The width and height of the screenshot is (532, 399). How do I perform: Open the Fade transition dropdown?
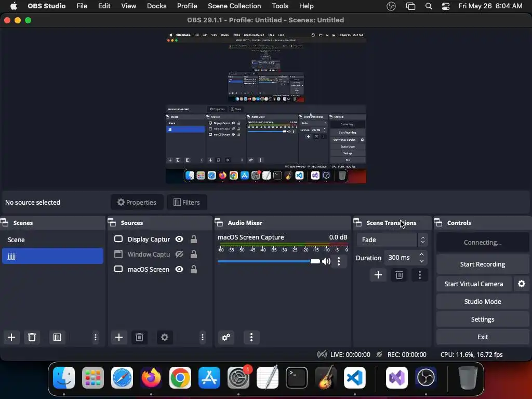392,240
